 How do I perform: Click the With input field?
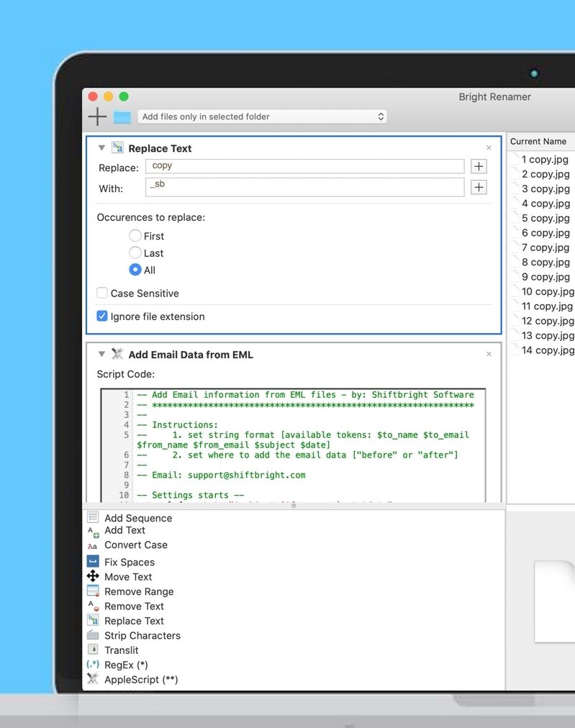click(304, 187)
